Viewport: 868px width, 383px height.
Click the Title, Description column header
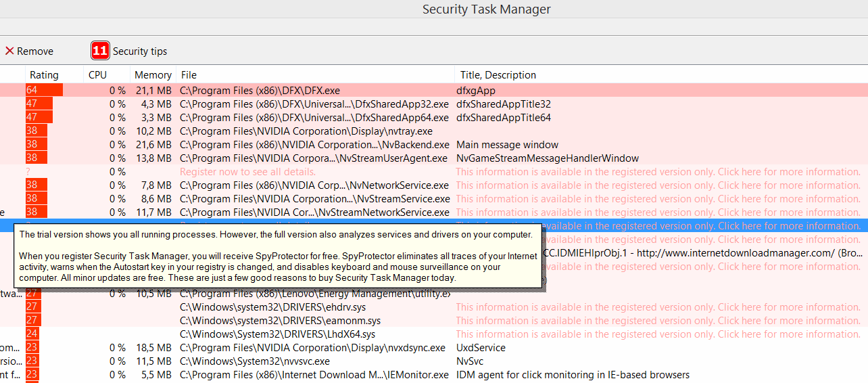click(x=498, y=75)
